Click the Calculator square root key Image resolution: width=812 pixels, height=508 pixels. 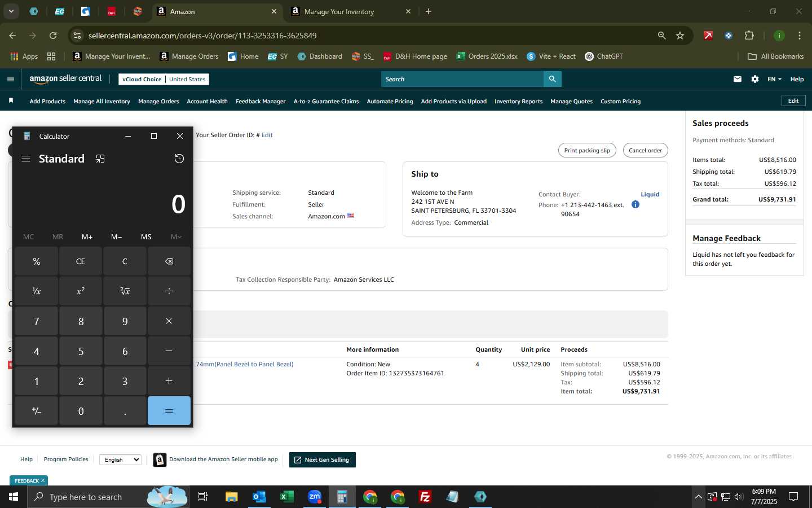(125, 291)
